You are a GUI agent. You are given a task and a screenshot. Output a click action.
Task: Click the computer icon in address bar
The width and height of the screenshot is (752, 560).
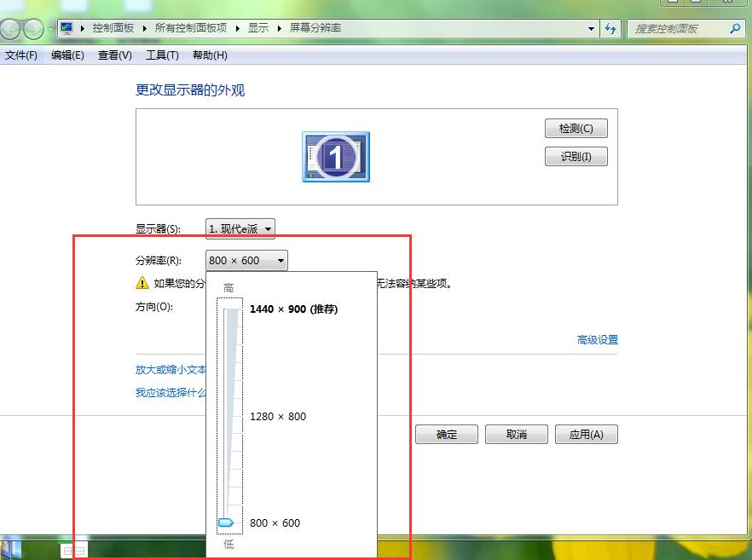click(67, 28)
